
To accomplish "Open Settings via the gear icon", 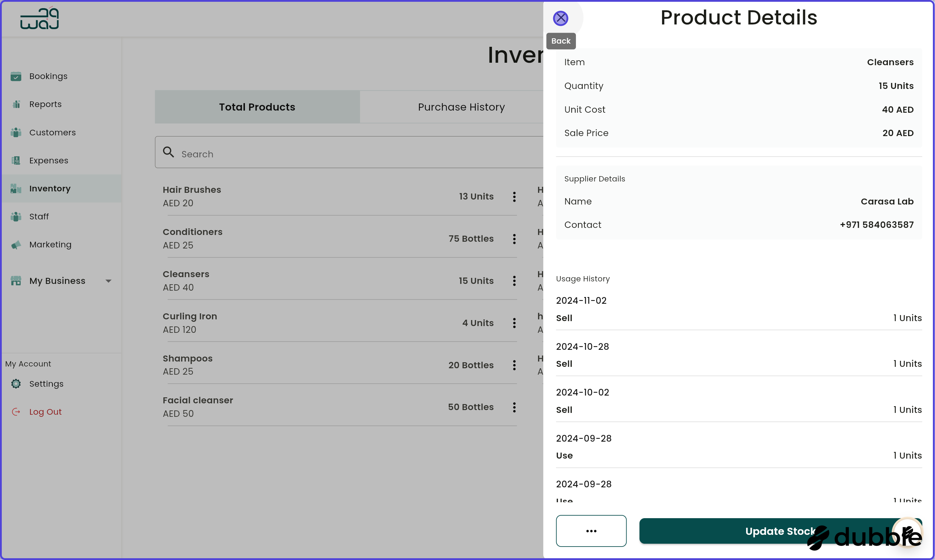I will [16, 383].
